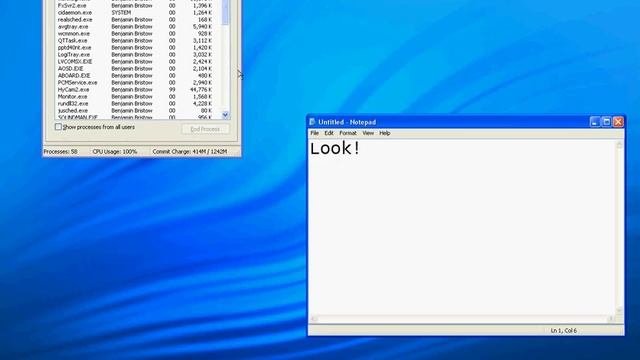Click Task Manager list scroll down arrow

tap(225, 115)
